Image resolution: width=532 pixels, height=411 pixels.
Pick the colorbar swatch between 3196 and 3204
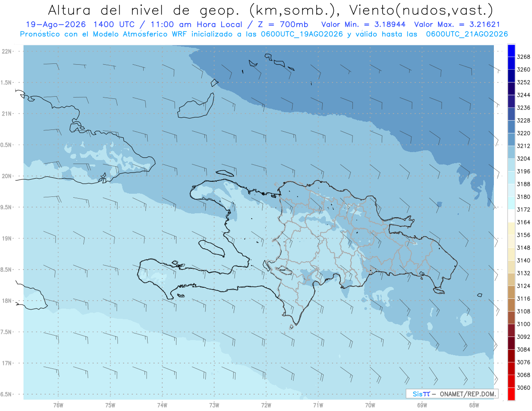[511, 165]
